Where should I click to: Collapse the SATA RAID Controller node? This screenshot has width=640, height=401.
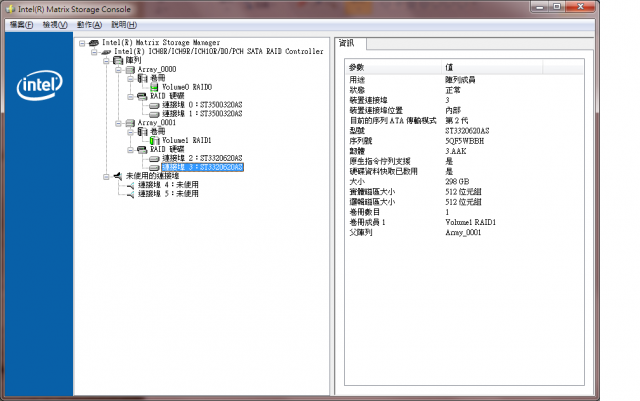click(94, 52)
